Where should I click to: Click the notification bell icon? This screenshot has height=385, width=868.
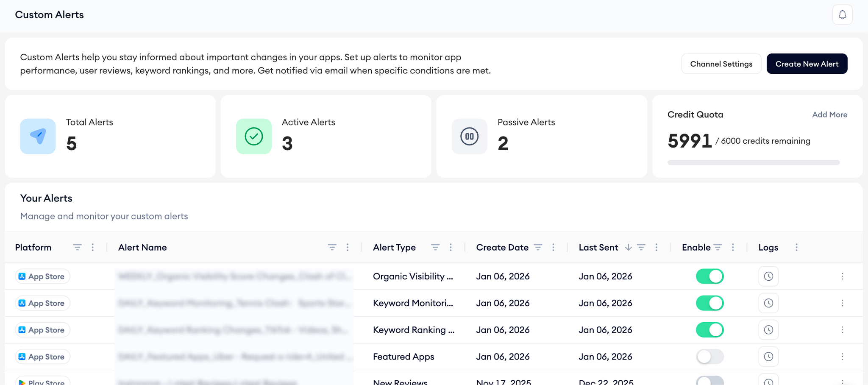coord(842,15)
